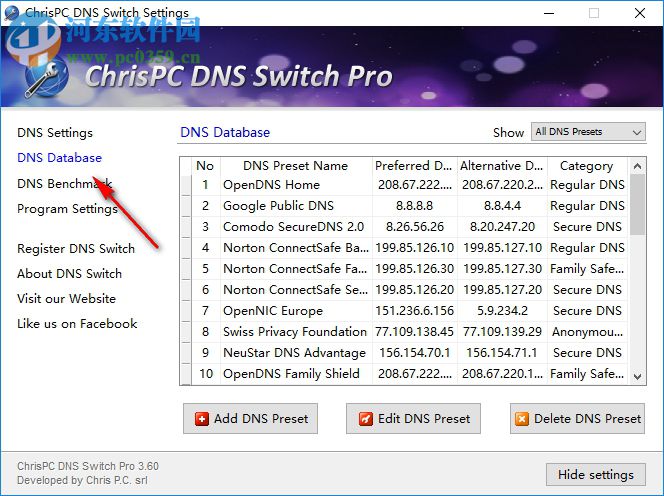Click the 199.85.126.10 cell

(x=414, y=248)
